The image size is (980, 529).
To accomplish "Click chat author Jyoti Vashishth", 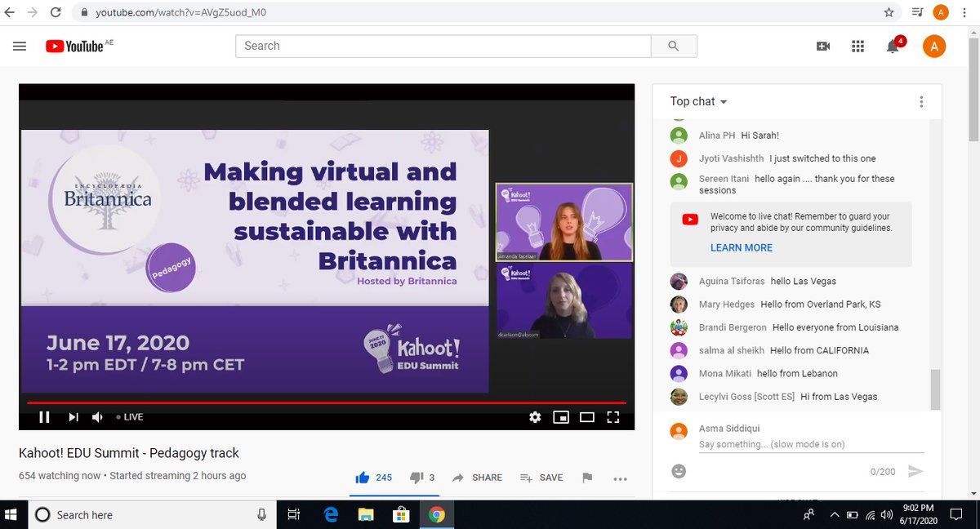I will tap(732, 158).
